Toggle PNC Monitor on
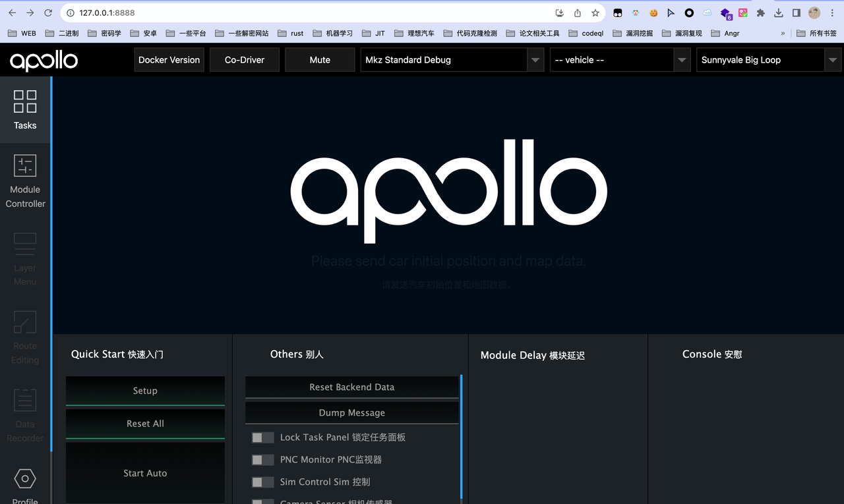The image size is (844, 504). tap(262, 459)
